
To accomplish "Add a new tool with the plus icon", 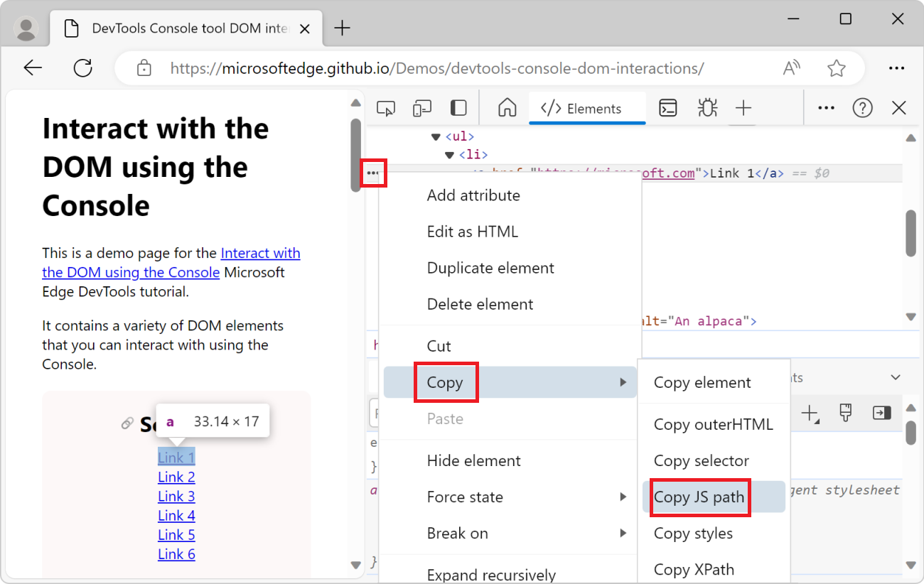I will (x=743, y=107).
